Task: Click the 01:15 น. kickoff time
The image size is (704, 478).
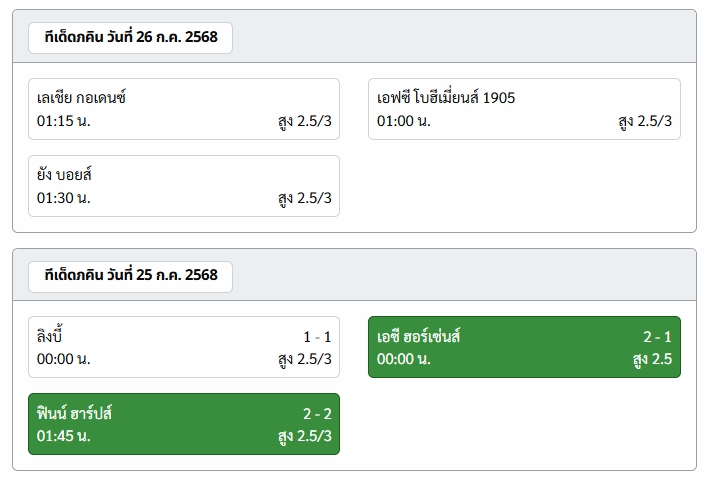Action: tap(64, 121)
